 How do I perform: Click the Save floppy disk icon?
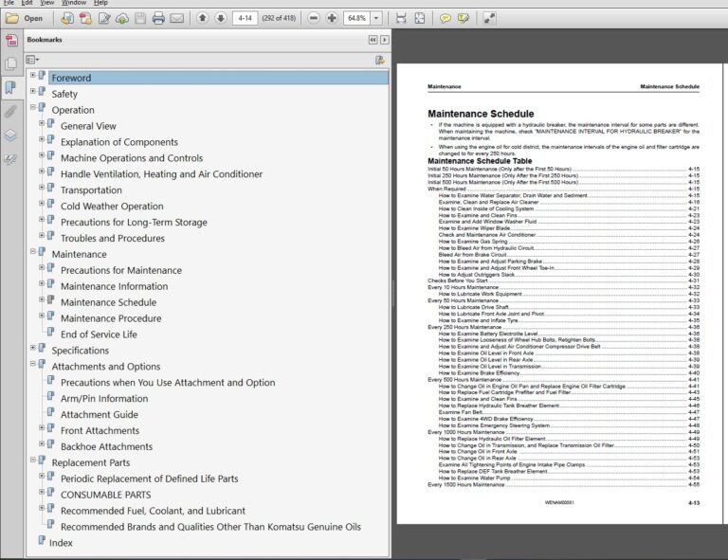click(x=140, y=19)
